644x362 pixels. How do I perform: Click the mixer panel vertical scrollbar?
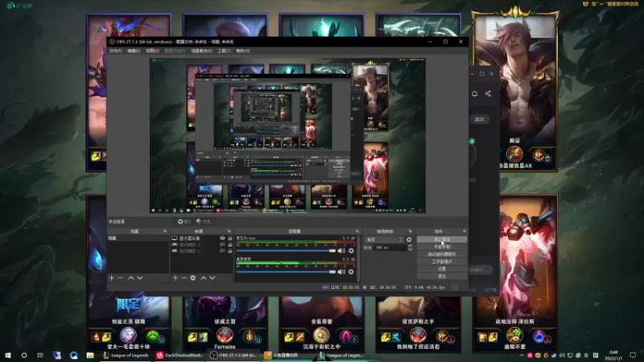(x=359, y=258)
